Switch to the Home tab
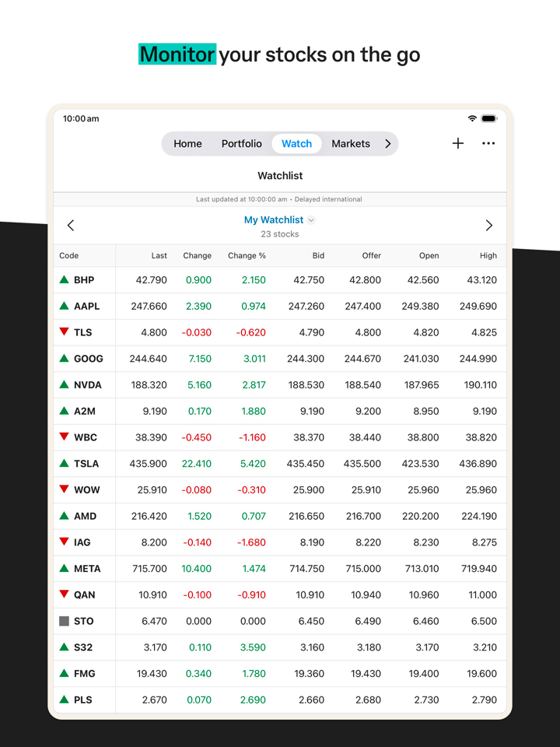 (x=187, y=144)
